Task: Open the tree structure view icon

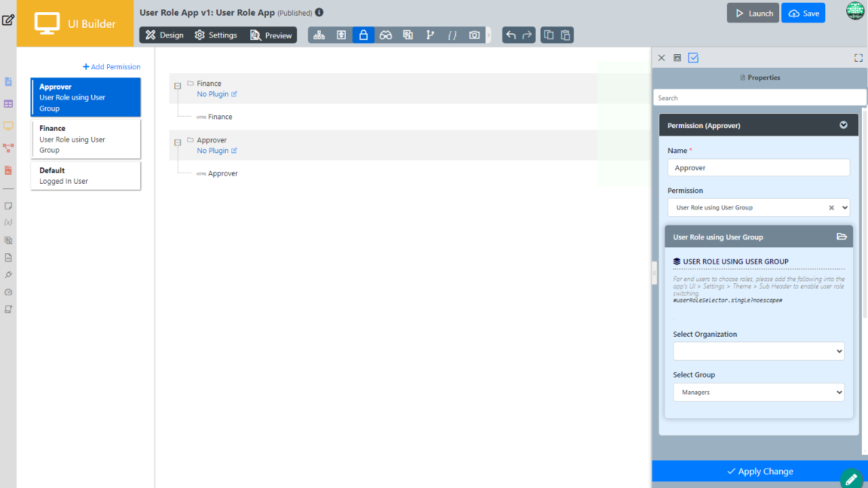Action: click(x=319, y=35)
